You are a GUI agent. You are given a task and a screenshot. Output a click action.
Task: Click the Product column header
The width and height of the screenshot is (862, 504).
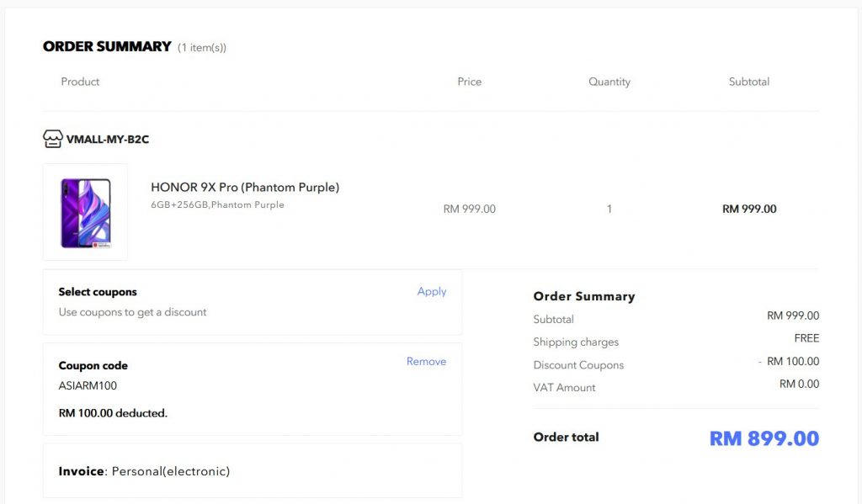click(80, 82)
